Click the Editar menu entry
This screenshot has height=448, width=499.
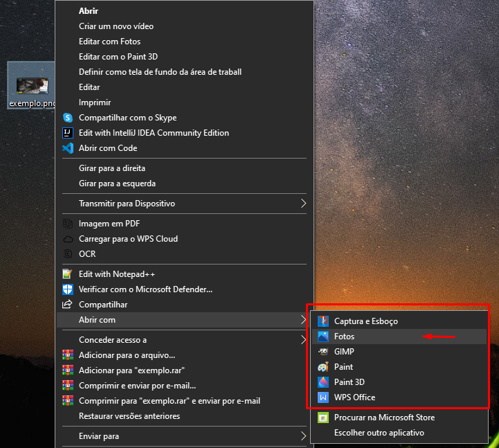click(185, 87)
